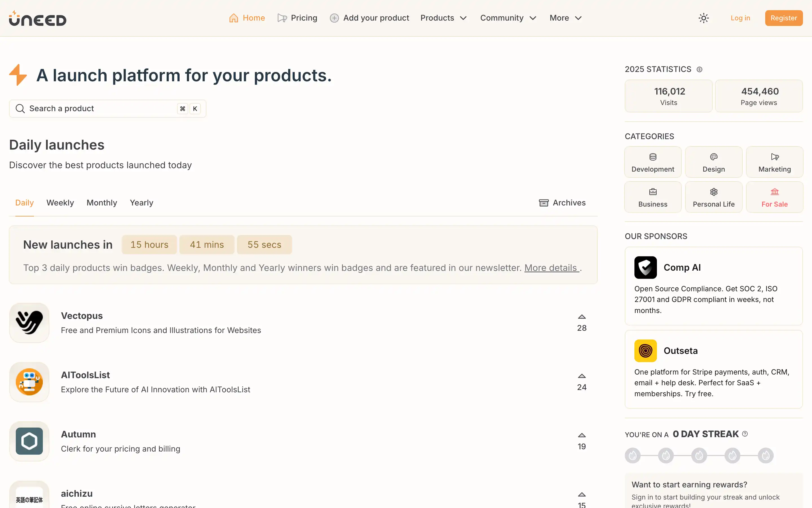Image resolution: width=812 pixels, height=508 pixels.
Task: Upvote Autumn using the arrow
Action: coord(582,435)
